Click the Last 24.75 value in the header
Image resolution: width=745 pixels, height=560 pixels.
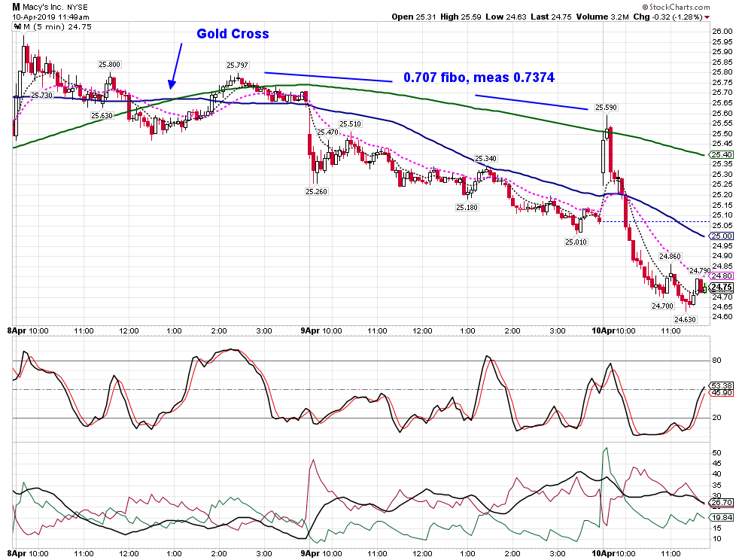click(551, 17)
